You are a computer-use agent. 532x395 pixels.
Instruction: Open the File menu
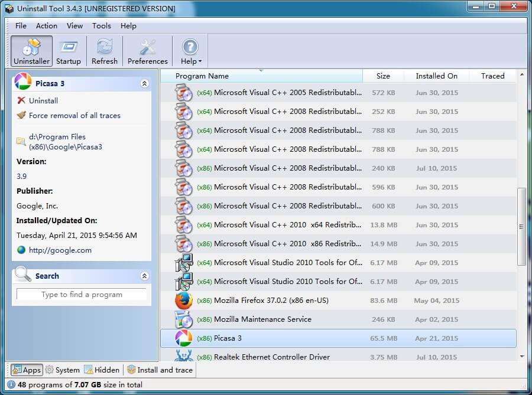pyautogui.click(x=21, y=26)
